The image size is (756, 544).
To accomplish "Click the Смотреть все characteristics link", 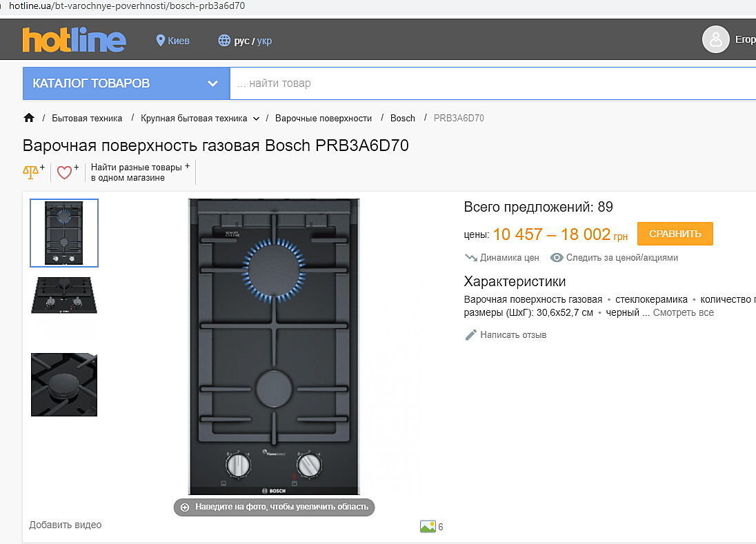I will click(x=683, y=312).
